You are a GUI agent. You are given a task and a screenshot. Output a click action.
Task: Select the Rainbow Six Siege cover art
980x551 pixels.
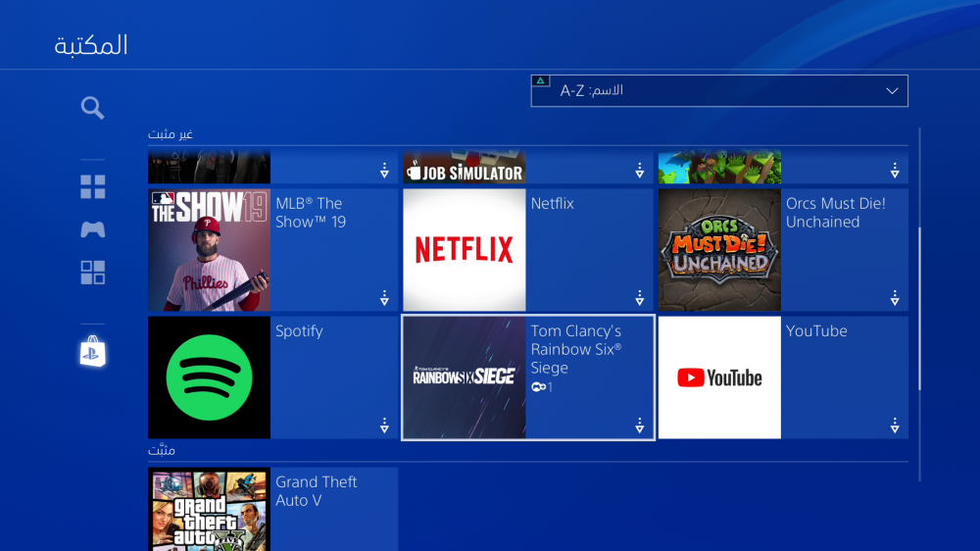465,377
